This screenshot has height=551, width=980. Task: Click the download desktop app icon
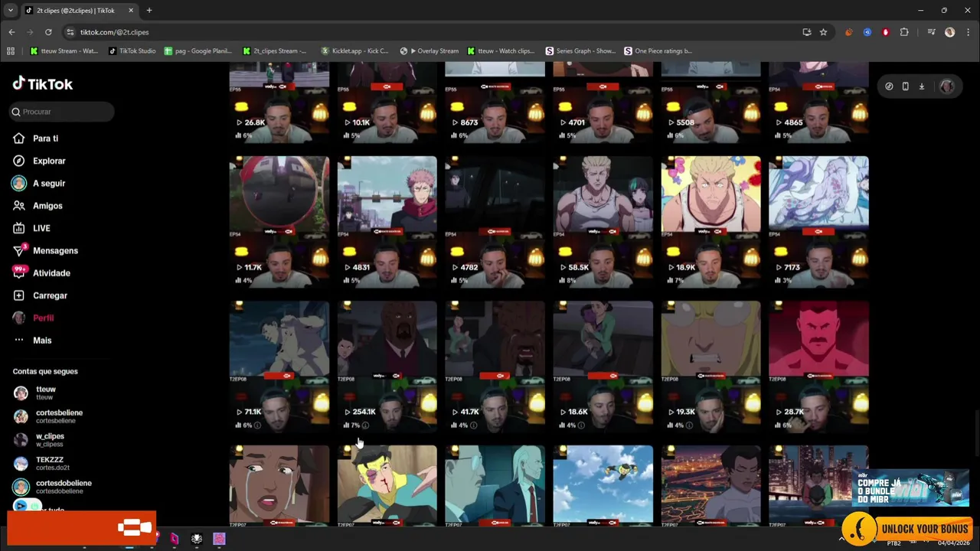click(x=922, y=86)
